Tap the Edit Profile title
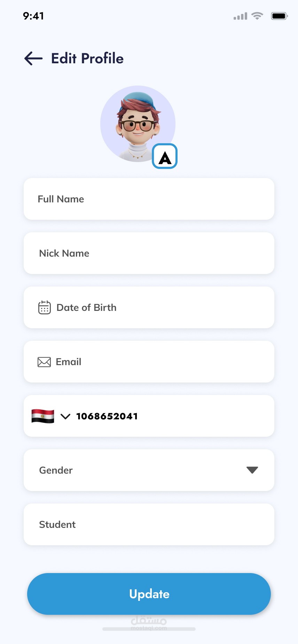 (x=87, y=58)
